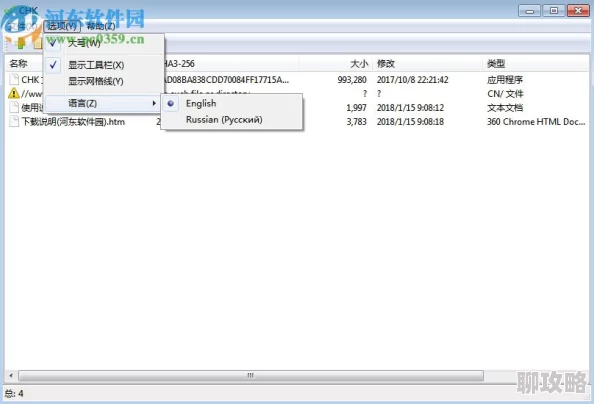Image resolution: width=594 pixels, height=404 pixels.
Task: Click status bar total 总: 4
Action: 14,393
